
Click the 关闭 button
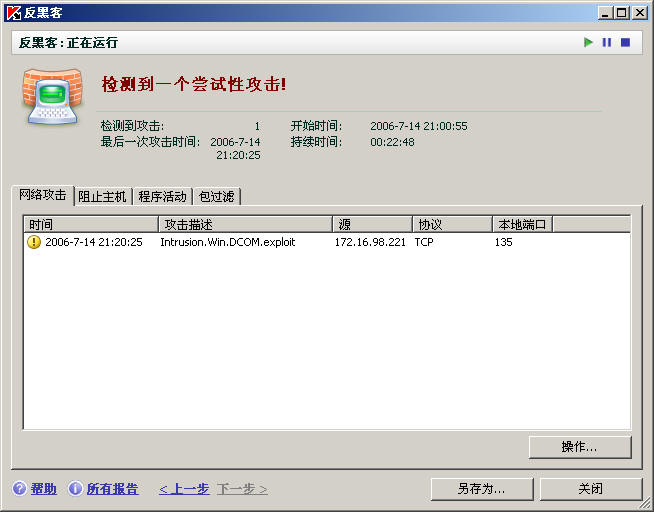(591, 489)
